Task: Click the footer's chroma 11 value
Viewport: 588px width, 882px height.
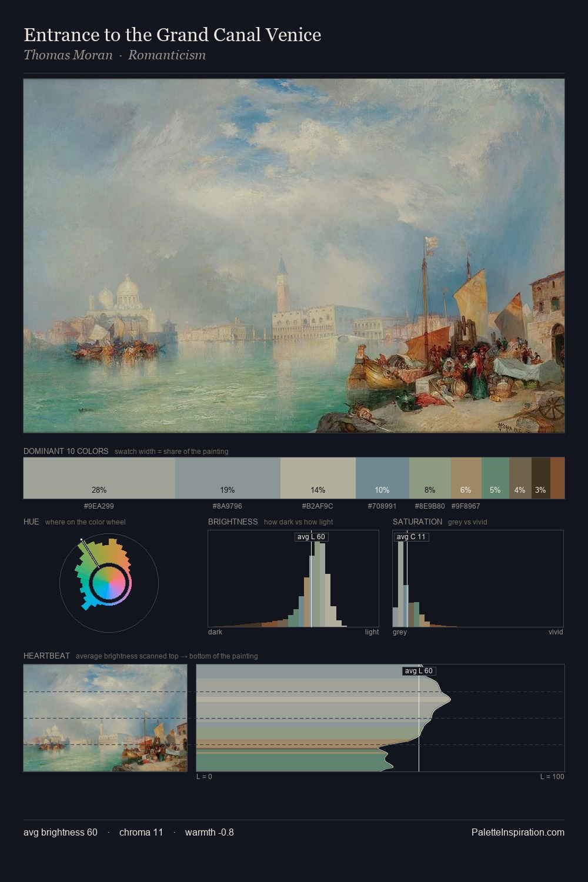Action: click(x=141, y=832)
